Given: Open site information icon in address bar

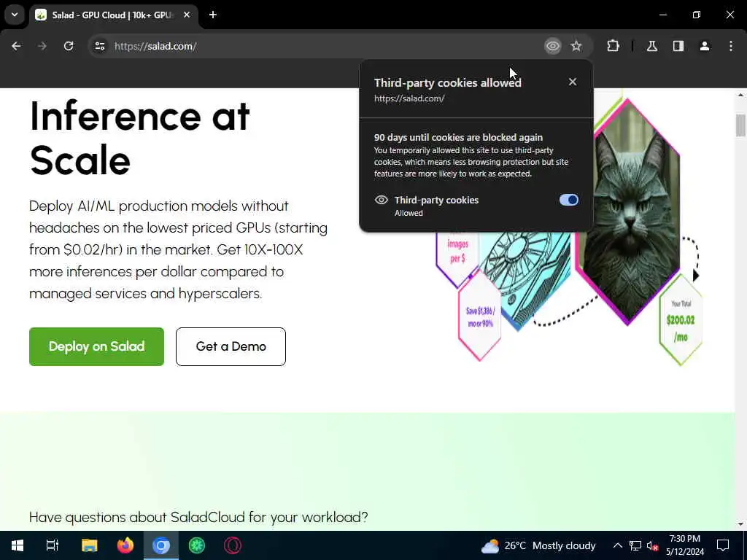Looking at the screenshot, I should tap(99, 46).
